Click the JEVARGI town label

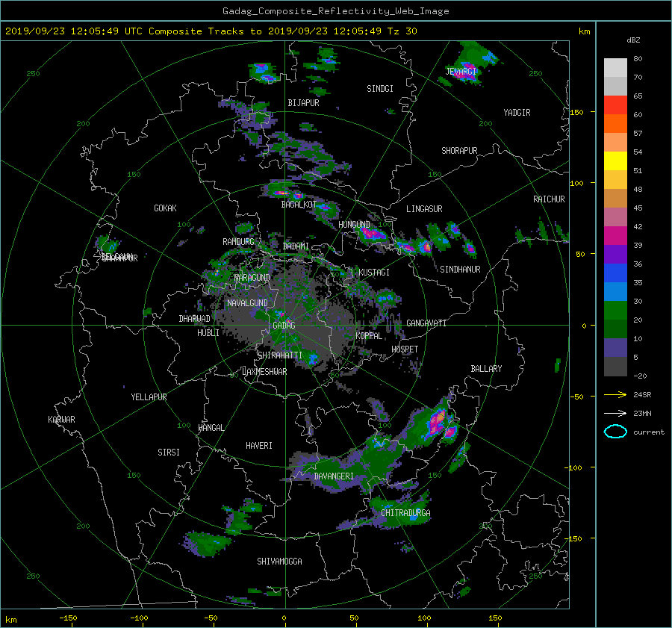461,71
